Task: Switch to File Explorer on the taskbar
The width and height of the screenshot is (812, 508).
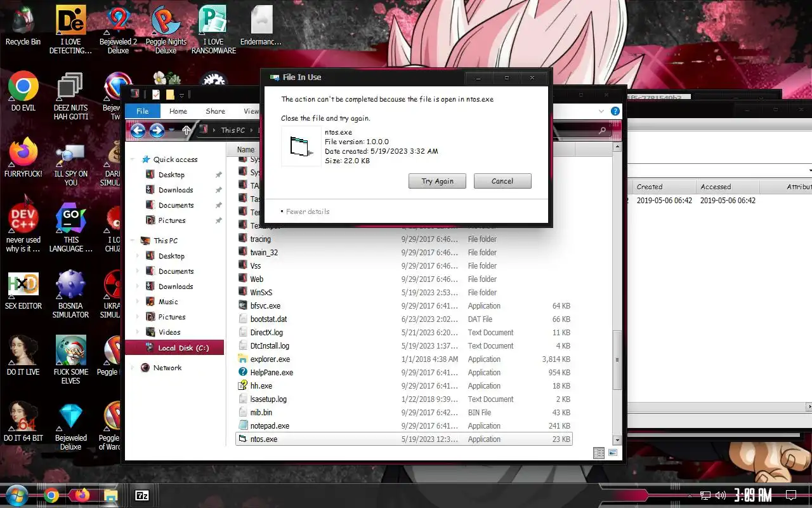Action: (110, 495)
